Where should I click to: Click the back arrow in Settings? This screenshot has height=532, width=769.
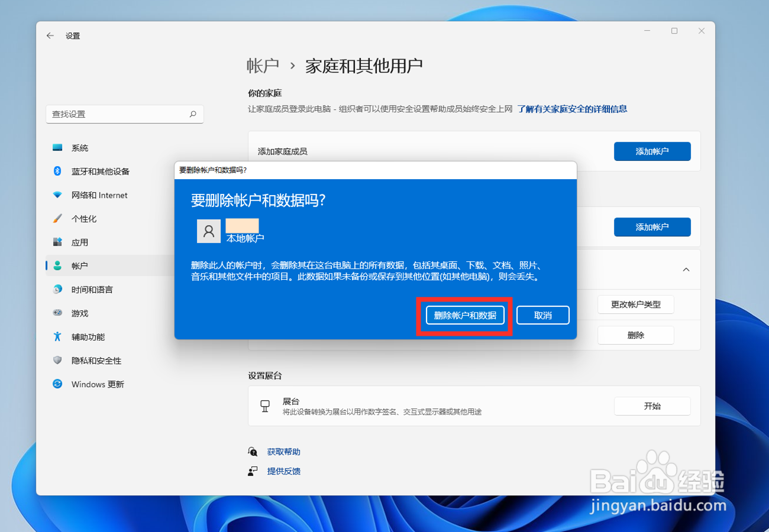(50, 36)
